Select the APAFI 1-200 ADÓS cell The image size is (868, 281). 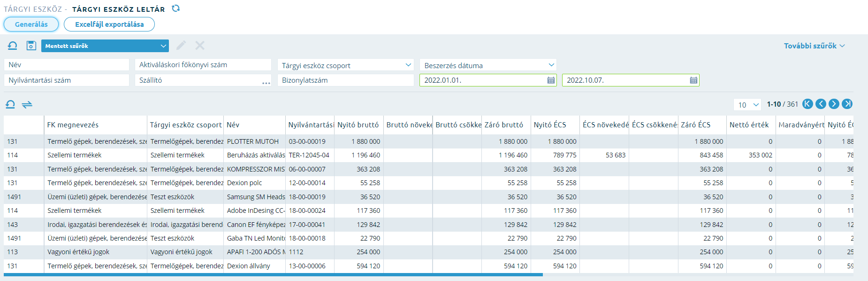click(254, 252)
